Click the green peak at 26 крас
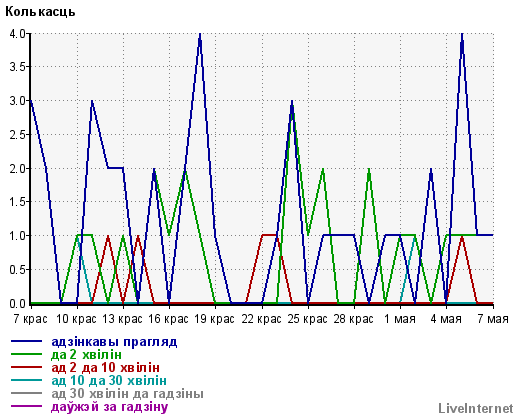Screen dimensions: 520x418 pos(323,169)
